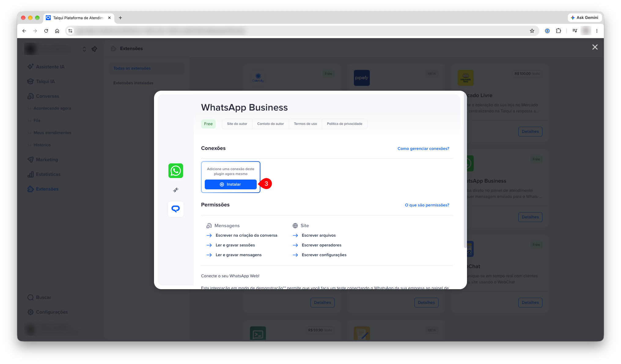Open Assistente IA in the sidebar
Screen dimensions: 621x364
(50, 67)
